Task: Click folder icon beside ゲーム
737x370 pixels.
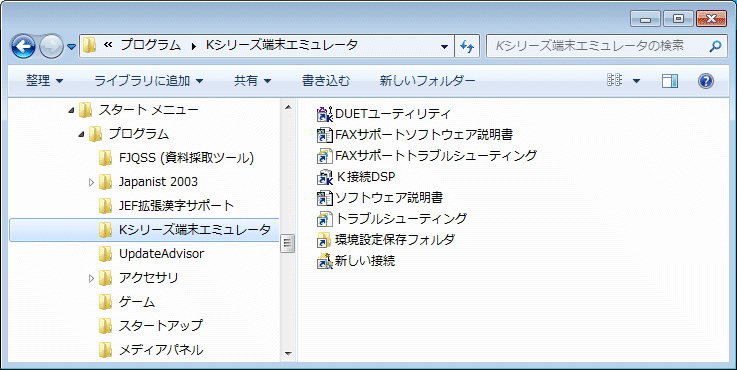Action: pyautogui.click(x=106, y=302)
